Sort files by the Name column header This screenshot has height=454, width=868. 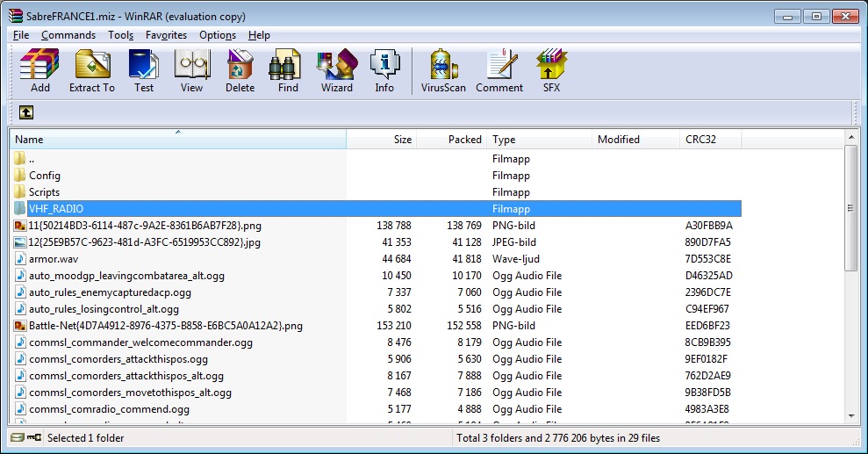[177, 139]
